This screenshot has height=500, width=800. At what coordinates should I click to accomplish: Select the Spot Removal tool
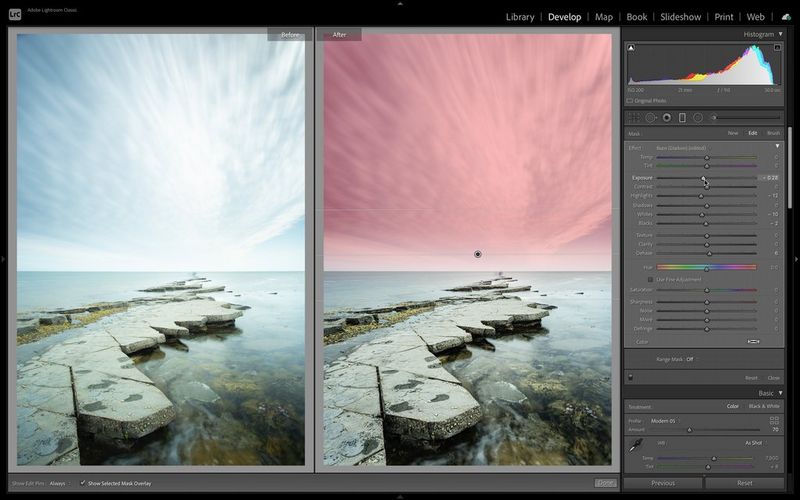649,117
